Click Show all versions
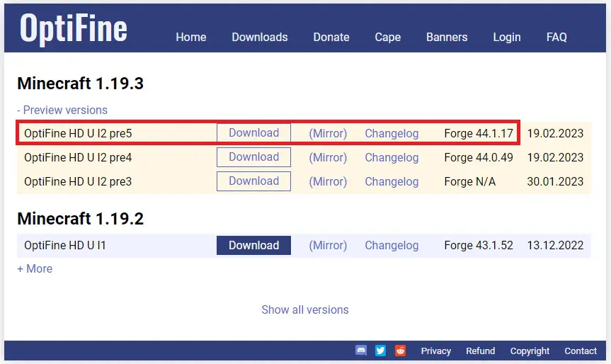This screenshot has width=611, height=364. 305,309
